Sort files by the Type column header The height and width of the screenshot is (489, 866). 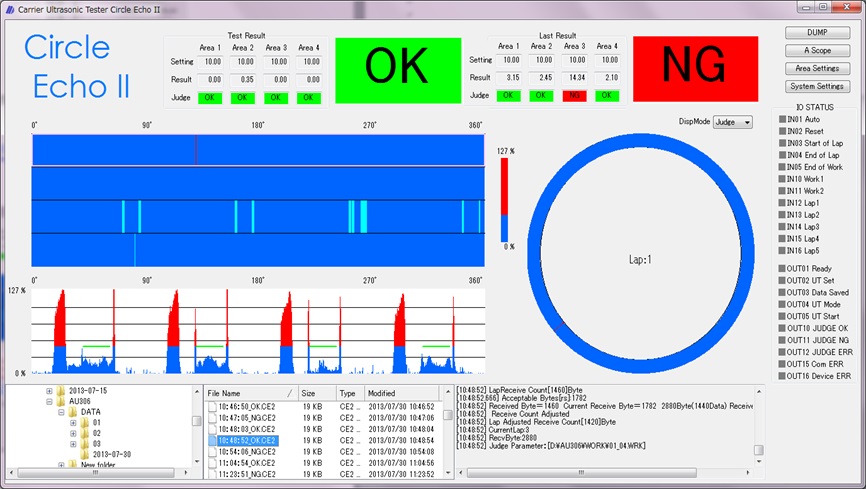(350, 393)
